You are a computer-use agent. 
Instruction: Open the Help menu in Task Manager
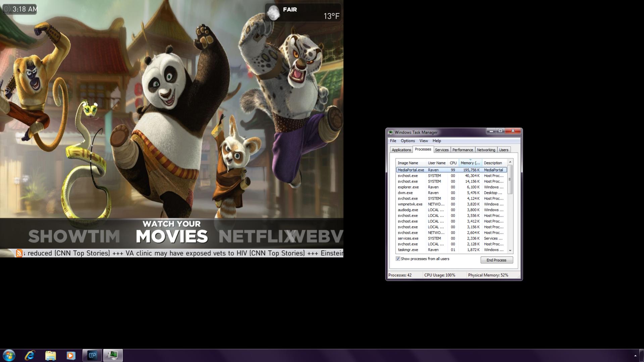pos(437,141)
